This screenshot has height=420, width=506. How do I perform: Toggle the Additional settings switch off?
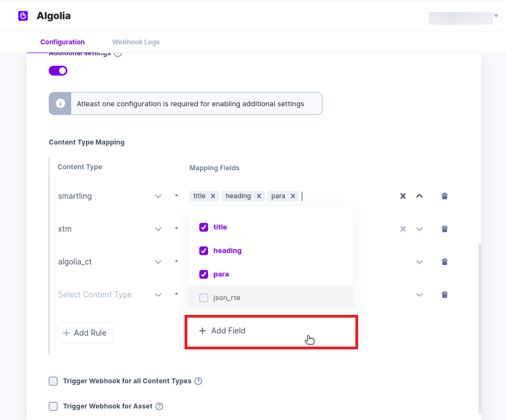[x=58, y=71]
